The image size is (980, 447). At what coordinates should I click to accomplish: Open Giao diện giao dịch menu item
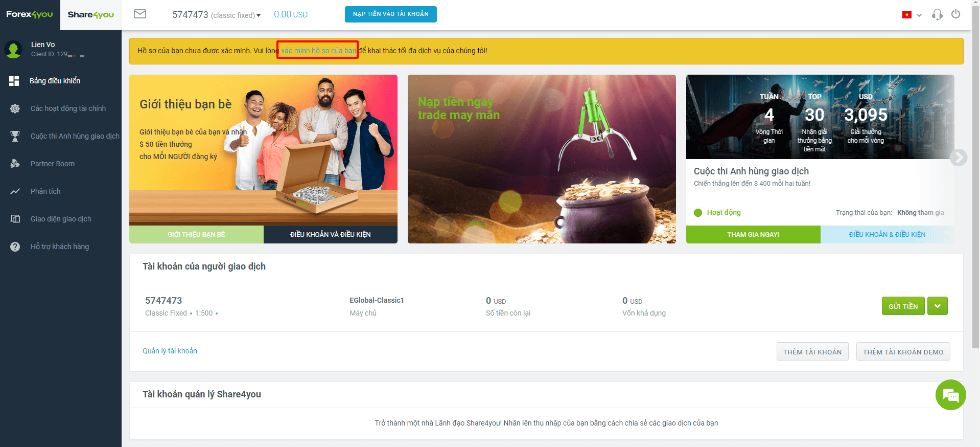[x=61, y=219]
